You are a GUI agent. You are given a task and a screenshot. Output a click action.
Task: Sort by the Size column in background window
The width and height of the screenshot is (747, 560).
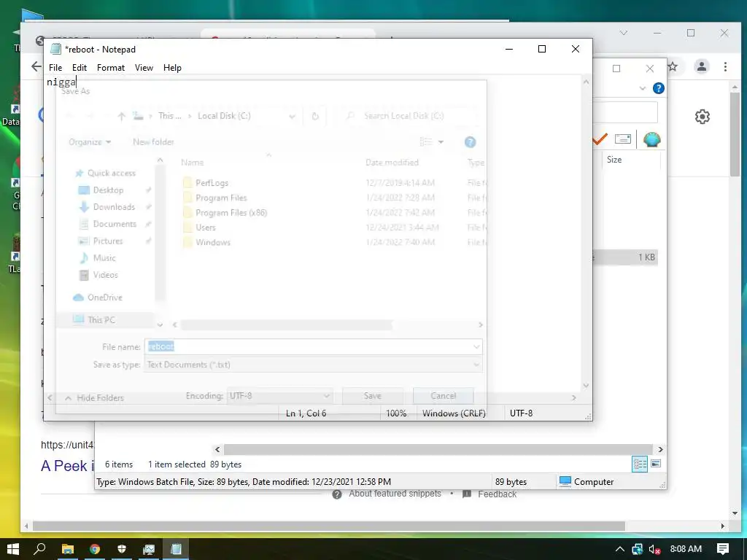(x=614, y=160)
